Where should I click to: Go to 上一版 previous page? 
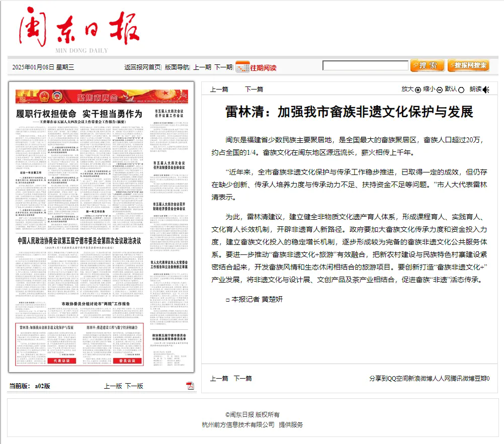pos(113,386)
